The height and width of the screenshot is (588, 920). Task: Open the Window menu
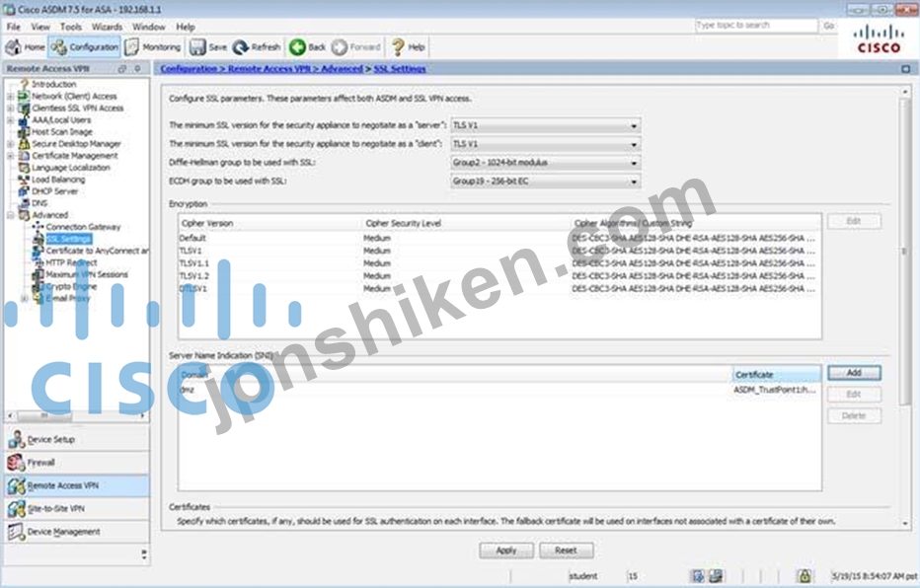click(148, 27)
